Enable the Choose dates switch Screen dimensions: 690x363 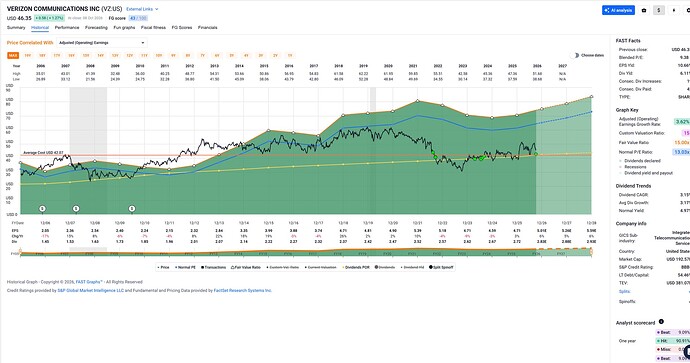click(x=574, y=55)
